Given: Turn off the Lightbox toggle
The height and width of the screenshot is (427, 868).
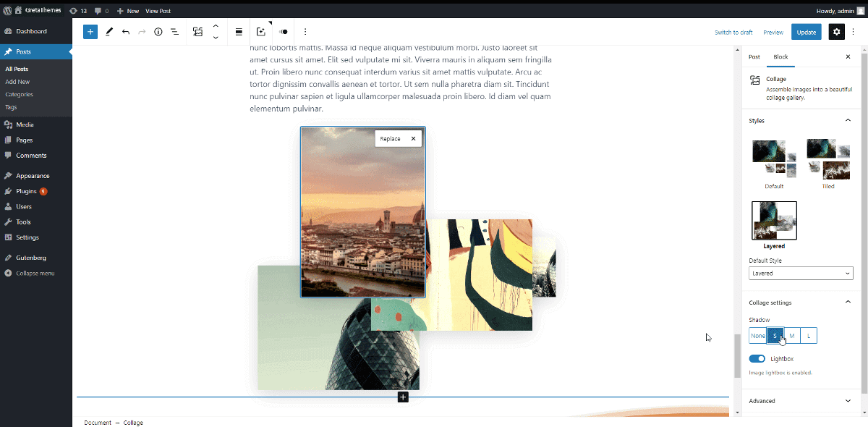Looking at the screenshot, I should coord(757,358).
